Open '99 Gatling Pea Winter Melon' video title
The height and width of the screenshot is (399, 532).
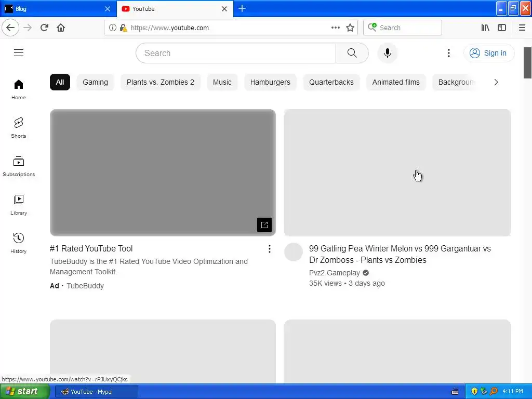coord(400,254)
